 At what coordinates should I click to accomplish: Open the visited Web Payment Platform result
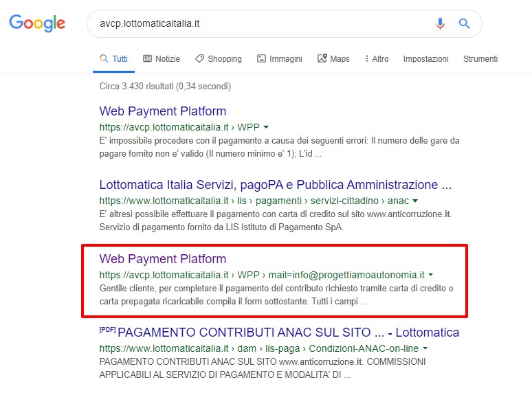click(x=162, y=259)
